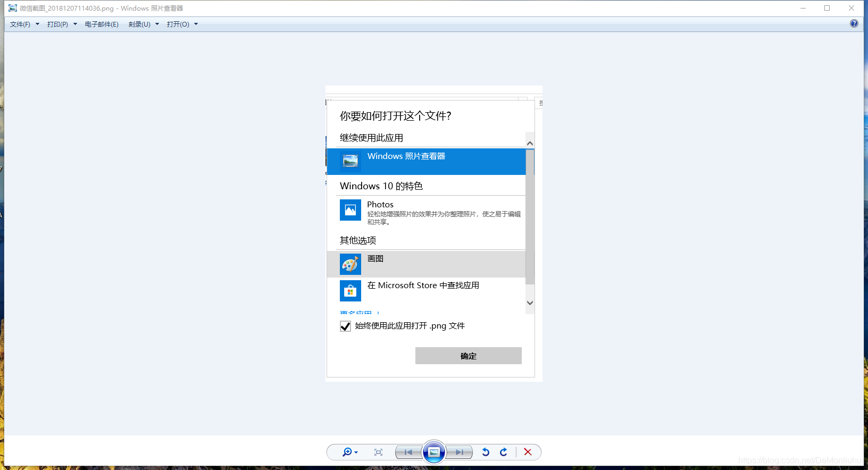
Task: Click the Windows 照片查看器 landscape icon
Action: coord(350,161)
